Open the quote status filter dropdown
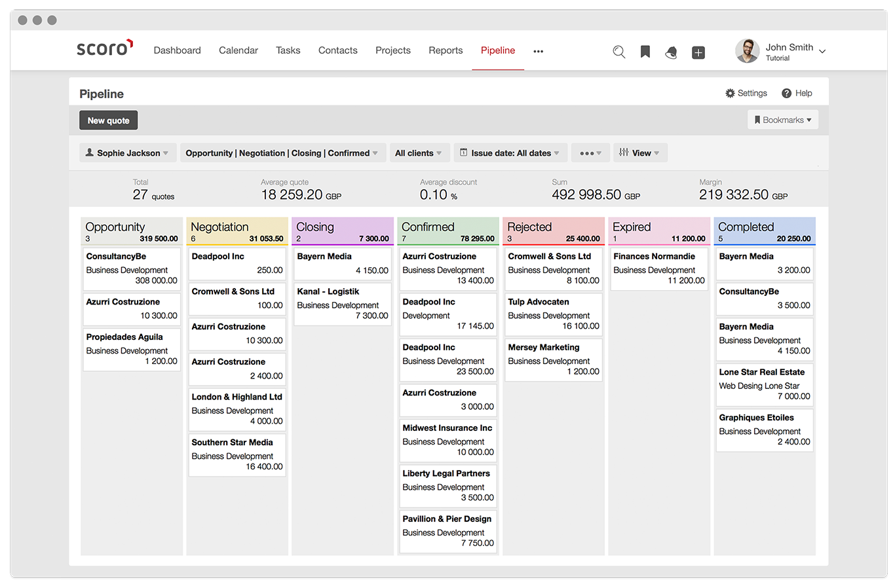 click(x=282, y=153)
